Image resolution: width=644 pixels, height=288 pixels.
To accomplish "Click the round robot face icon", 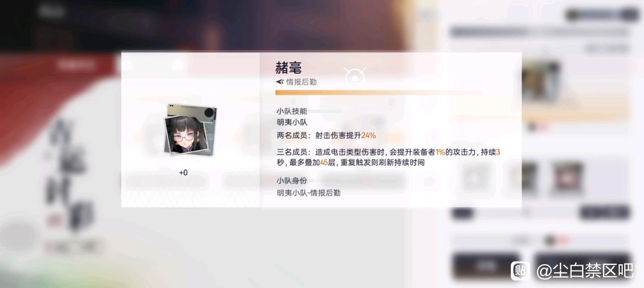I will [355, 77].
